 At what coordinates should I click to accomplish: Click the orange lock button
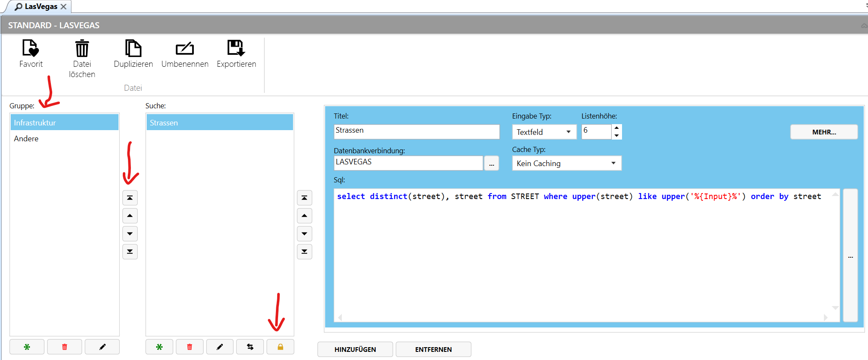pyautogui.click(x=281, y=347)
